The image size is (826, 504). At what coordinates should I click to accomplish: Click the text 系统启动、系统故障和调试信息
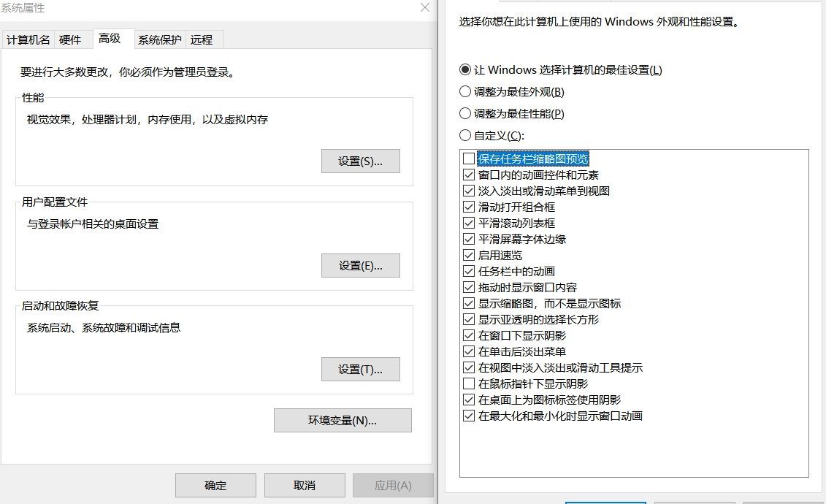(104, 327)
